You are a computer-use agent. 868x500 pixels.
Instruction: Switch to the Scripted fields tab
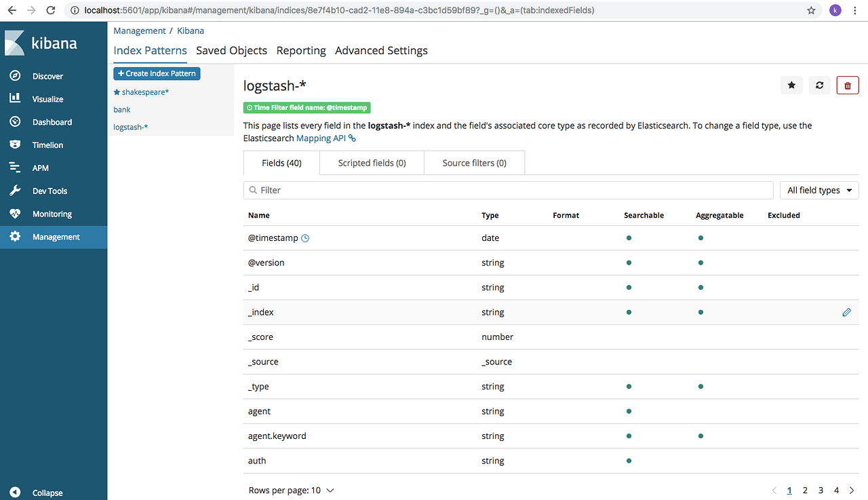click(371, 163)
